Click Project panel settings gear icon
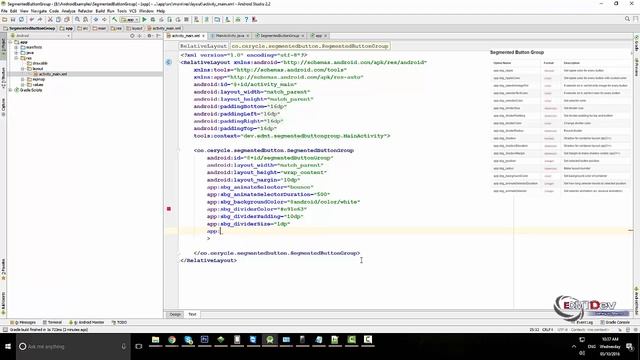Image resolution: width=640 pixels, height=360 pixels. tap(149, 36)
